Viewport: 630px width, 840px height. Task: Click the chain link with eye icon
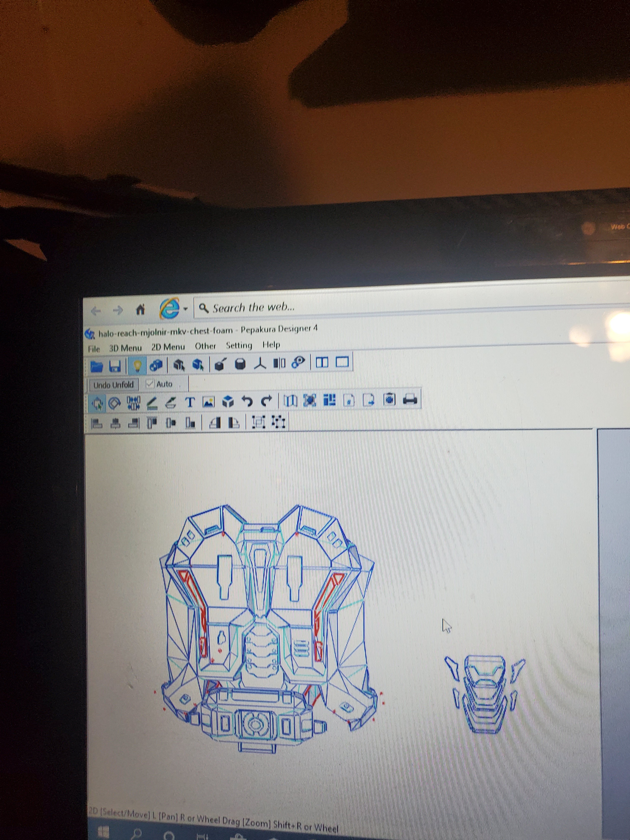[x=299, y=362]
